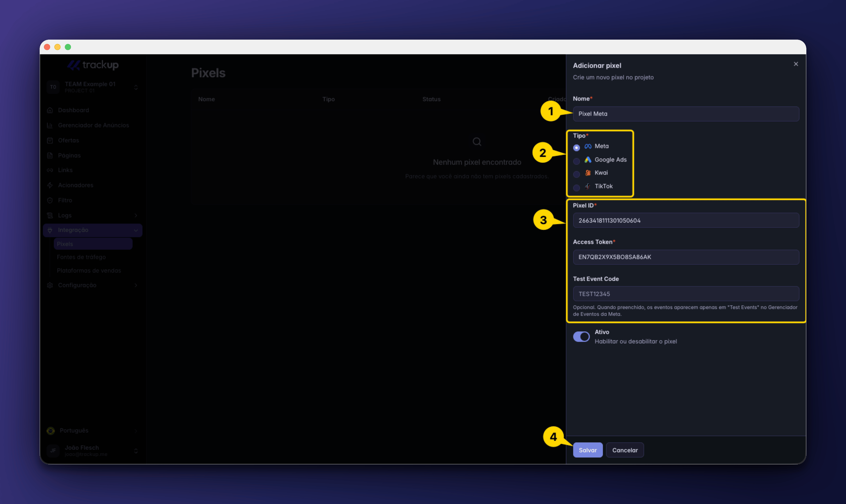Click the Configuração gear icon

pyautogui.click(x=50, y=285)
